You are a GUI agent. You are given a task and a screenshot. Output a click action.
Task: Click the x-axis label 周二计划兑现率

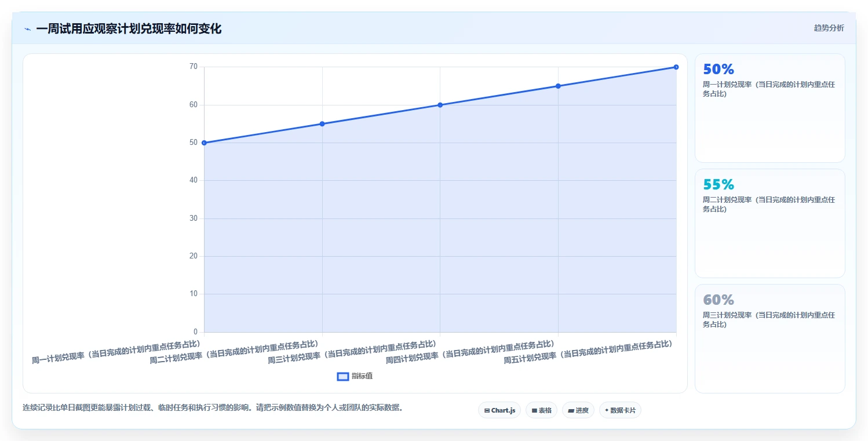point(234,351)
